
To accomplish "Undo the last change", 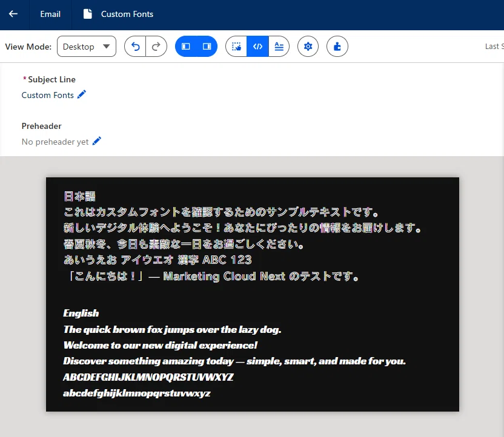I will [x=135, y=47].
